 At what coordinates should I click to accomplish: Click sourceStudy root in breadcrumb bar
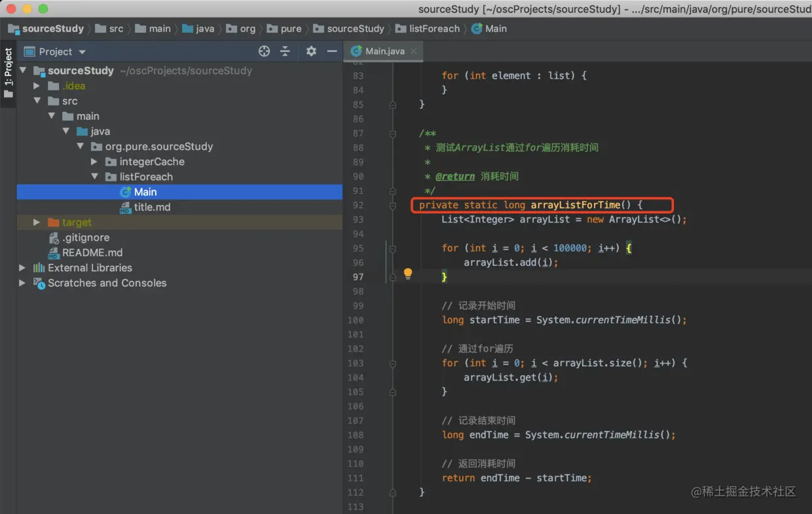tap(46, 29)
